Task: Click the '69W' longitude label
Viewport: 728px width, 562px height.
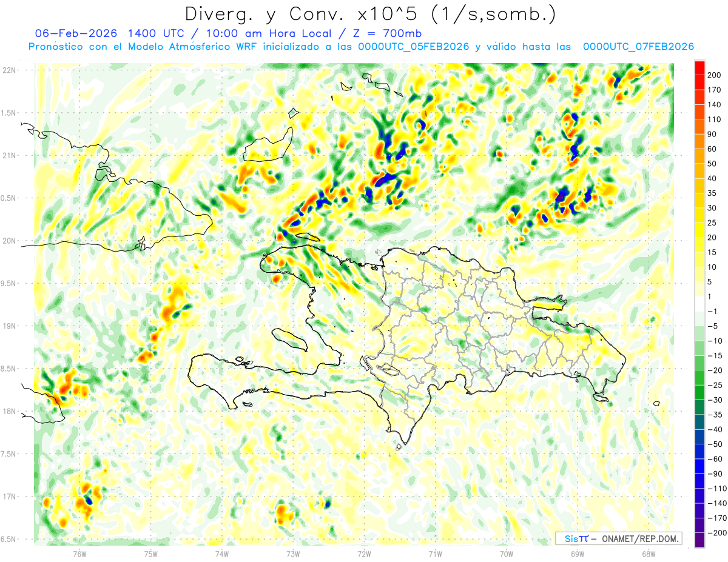Action: coord(577,554)
